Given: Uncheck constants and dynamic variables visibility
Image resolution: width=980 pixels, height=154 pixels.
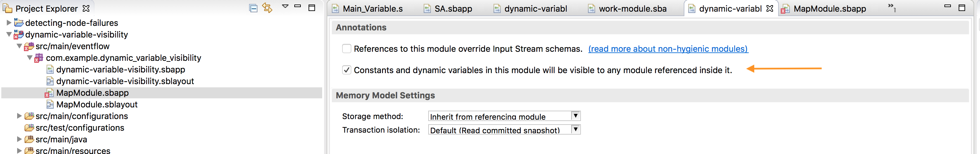Looking at the screenshot, I should 346,70.
